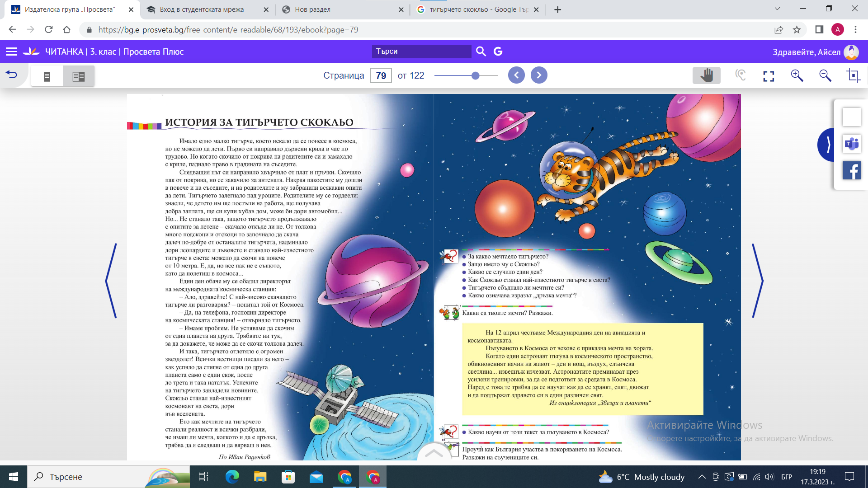Viewport: 868px width, 488px height.
Task: Click the share page icon in address bar
Action: click(x=778, y=30)
